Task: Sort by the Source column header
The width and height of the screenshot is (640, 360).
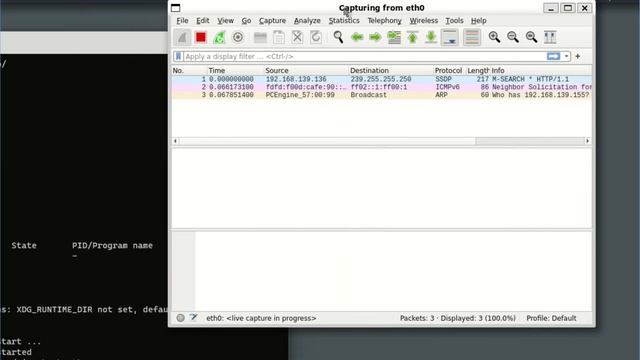Action: coord(306,71)
